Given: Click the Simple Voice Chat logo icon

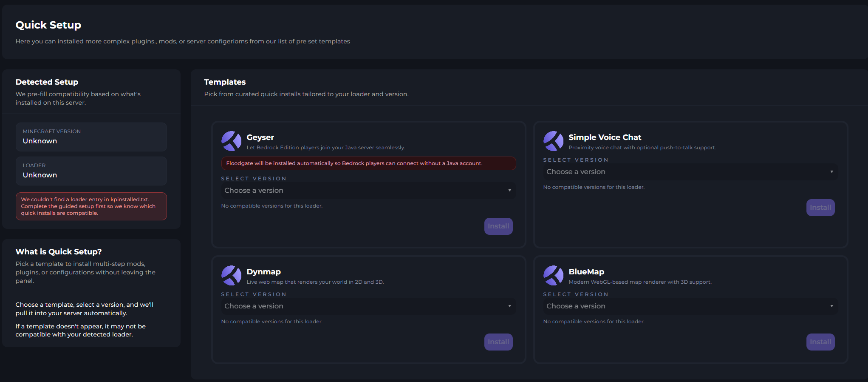Looking at the screenshot, I should tap(553, 141).
